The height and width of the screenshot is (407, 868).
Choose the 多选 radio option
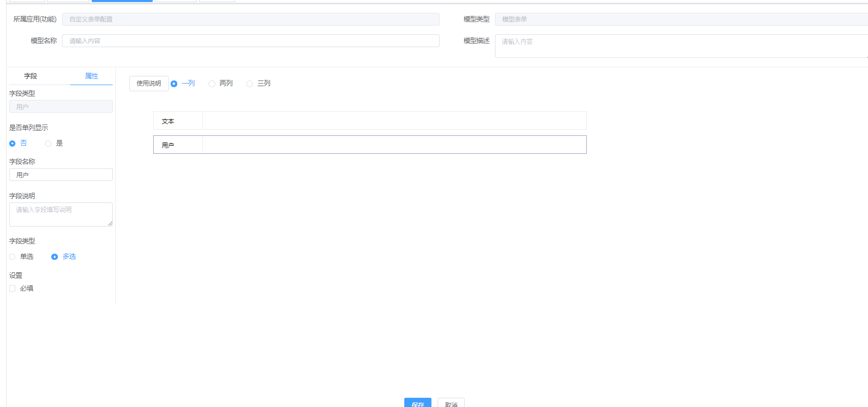coord(55,257)
